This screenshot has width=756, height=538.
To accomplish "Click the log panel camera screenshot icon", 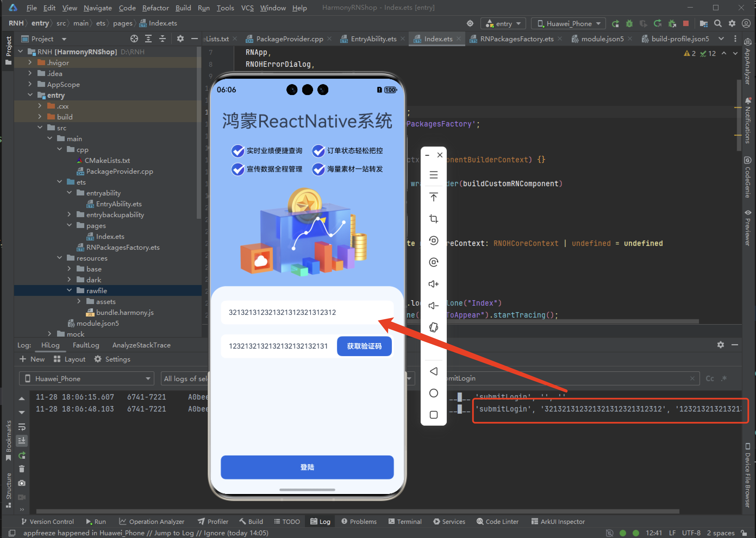I will coord(22,483).
